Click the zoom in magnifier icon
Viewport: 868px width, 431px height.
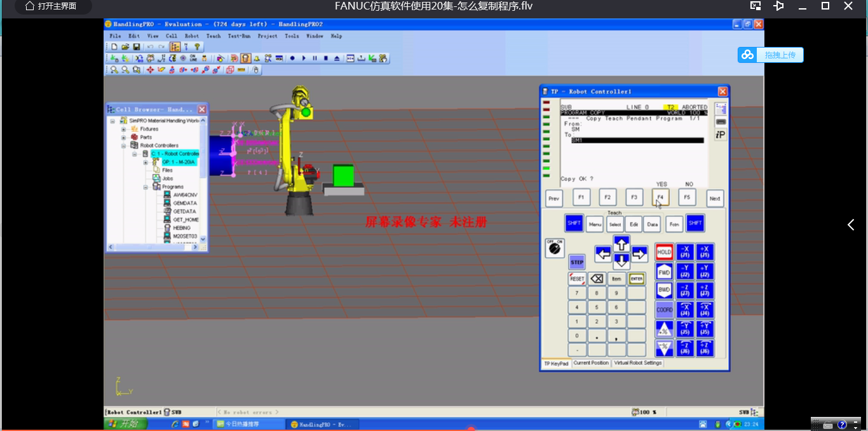pos(114,70)
